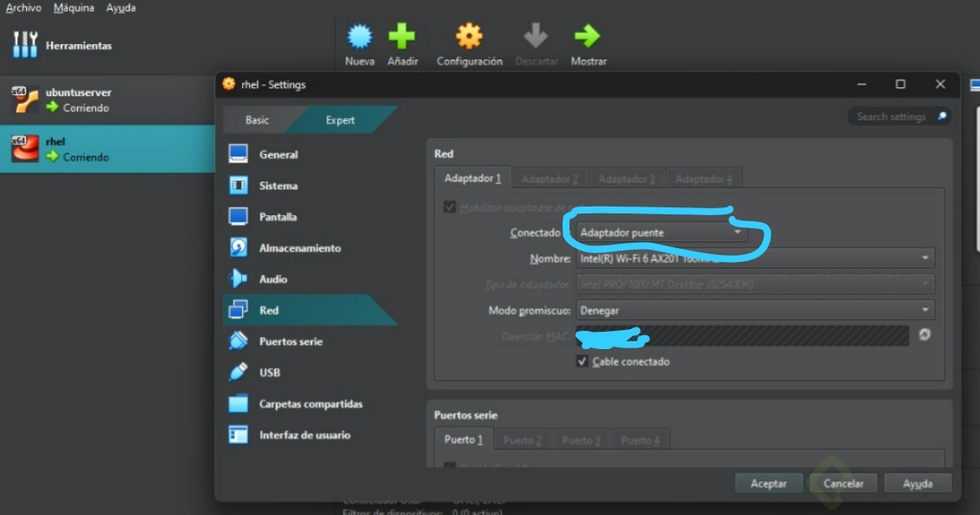This screenshot has height=515, width=980.
Task: Click the Mostrar green arrow icon
Action: click(588, 36)
